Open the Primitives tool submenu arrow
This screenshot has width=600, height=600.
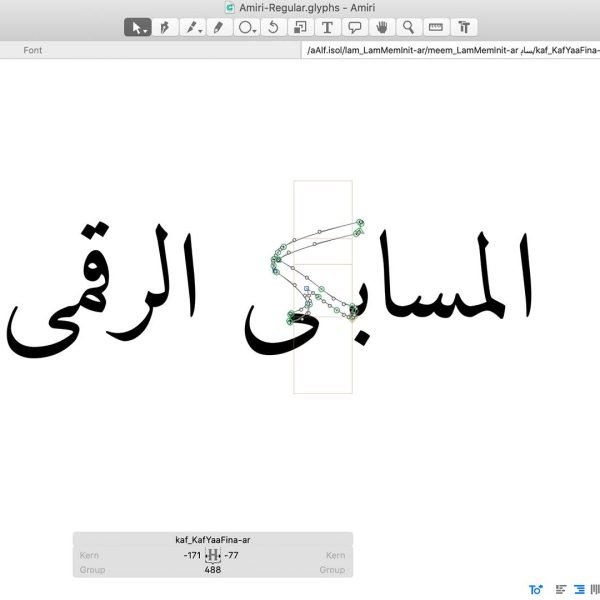pyautogui.click(x=255, y=32)
